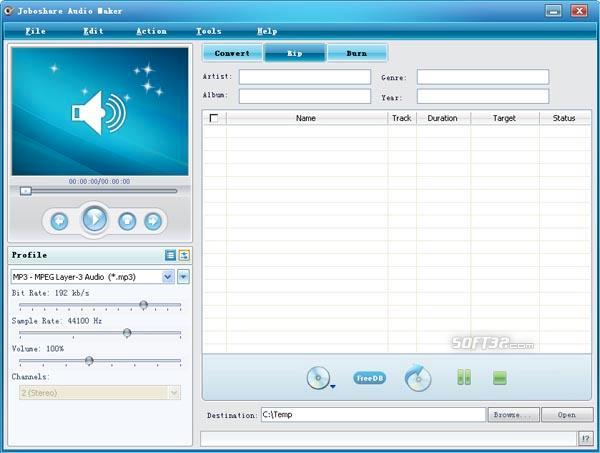Click the profile settings sliders icon
Viewport: 600px width, 453px height.
pyautogui.click(x=184, y=255)
